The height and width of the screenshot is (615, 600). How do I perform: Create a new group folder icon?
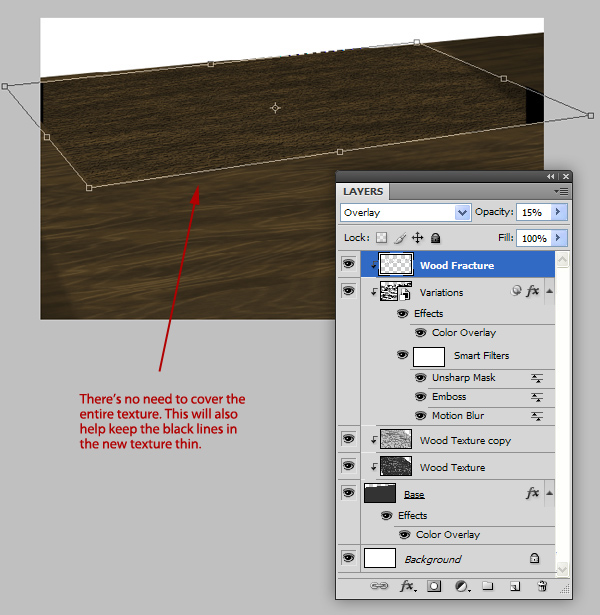point(487,586)
